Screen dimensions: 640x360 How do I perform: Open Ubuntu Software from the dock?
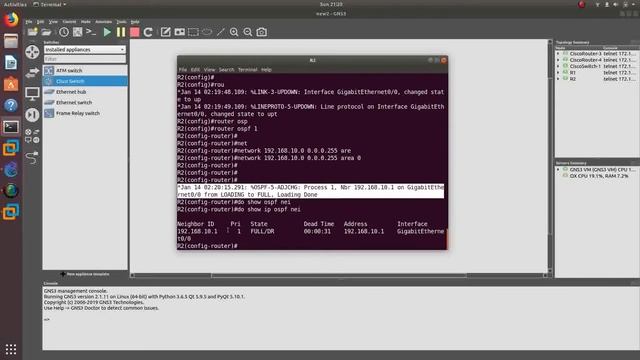pyautogui.click(x=11, y=84)
